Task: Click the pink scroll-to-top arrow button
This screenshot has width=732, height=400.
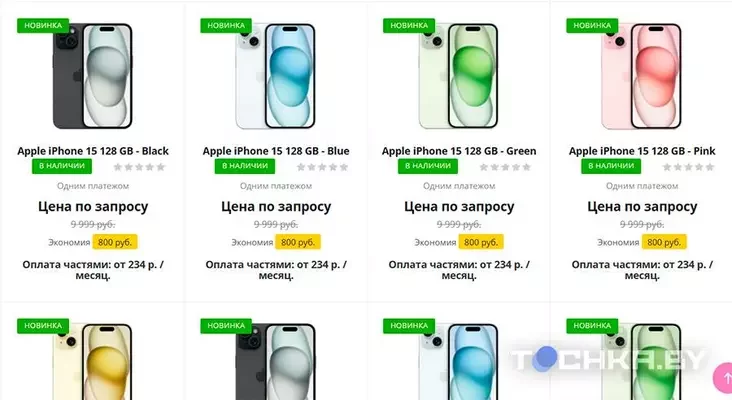Action: [x=723, y=377]
